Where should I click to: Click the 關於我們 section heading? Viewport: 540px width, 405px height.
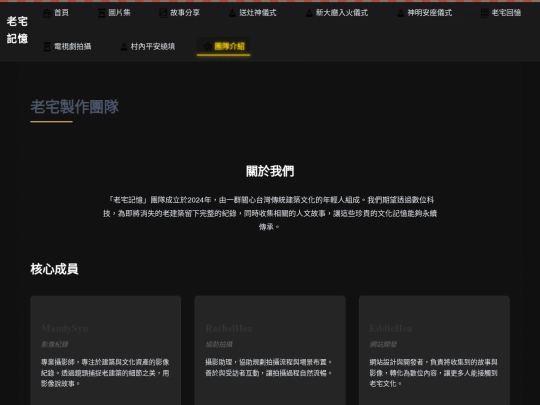[270, 171]
